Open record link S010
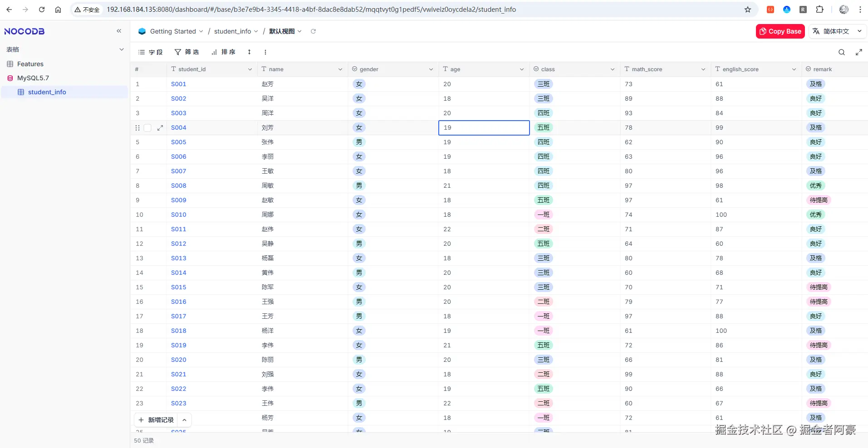 click(x=179, y=214)
